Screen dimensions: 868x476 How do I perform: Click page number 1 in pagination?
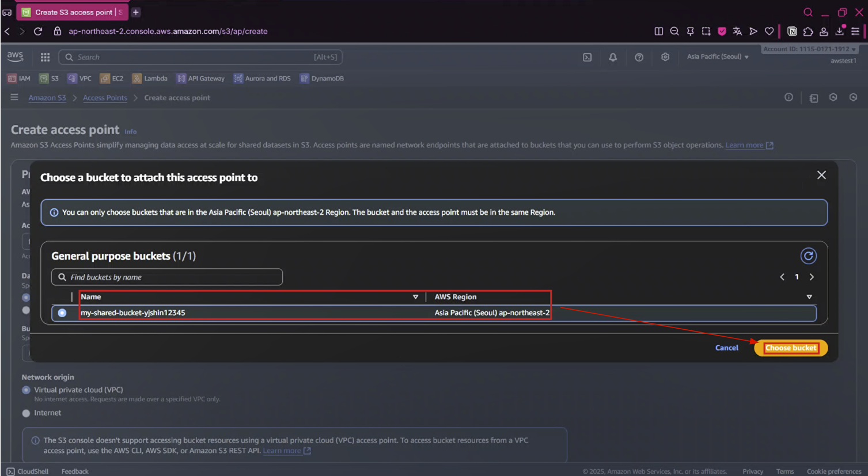[x=797, y=277]
